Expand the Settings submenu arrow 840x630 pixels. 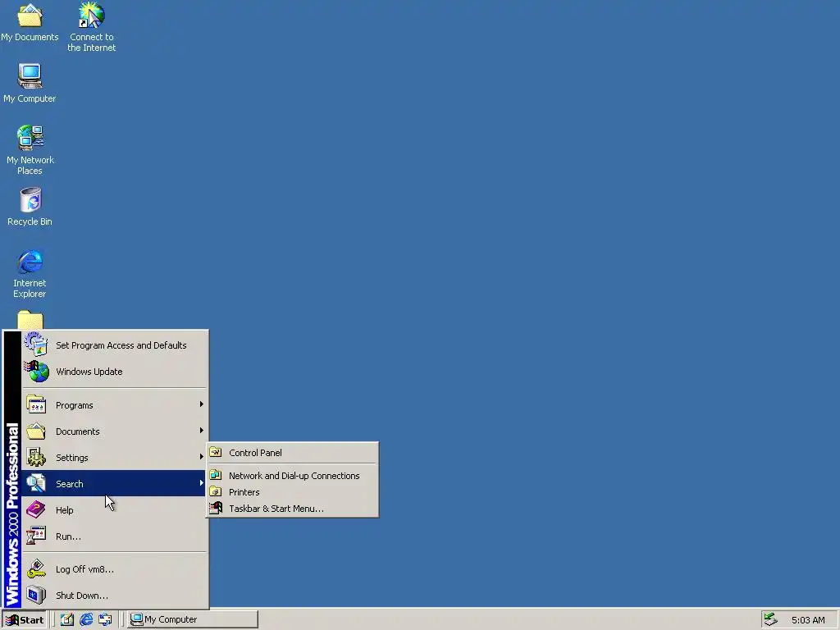202,457
